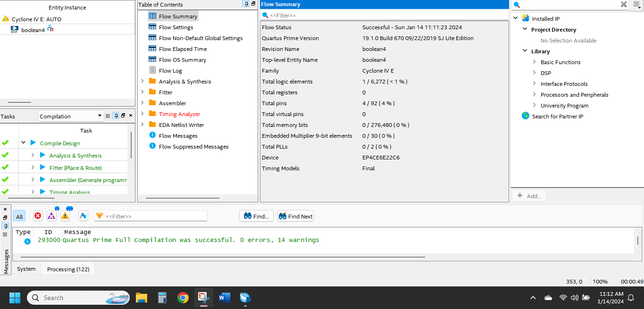Select Flow Elapsed Time report
Screen dimensions: 644x309
click(x=183, y=49)
